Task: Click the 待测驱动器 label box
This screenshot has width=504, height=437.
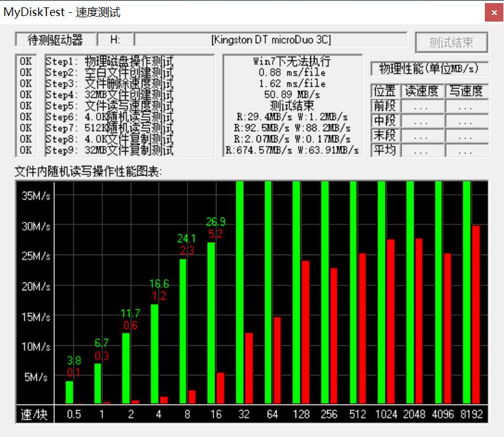Action: 56,39
